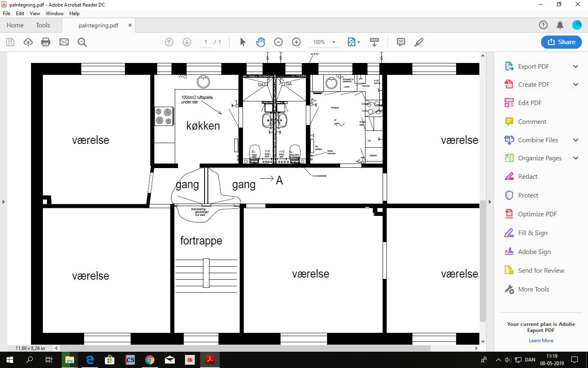The width and height of the screenshot is (588, 368).
Task: Click the Send file by email icon
Action: click(64, 42)
